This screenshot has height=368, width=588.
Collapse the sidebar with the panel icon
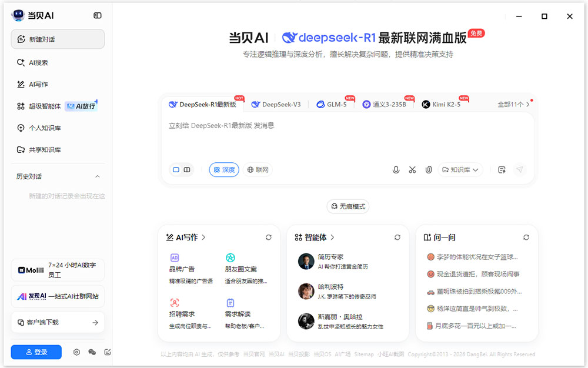tap(98, 15)
